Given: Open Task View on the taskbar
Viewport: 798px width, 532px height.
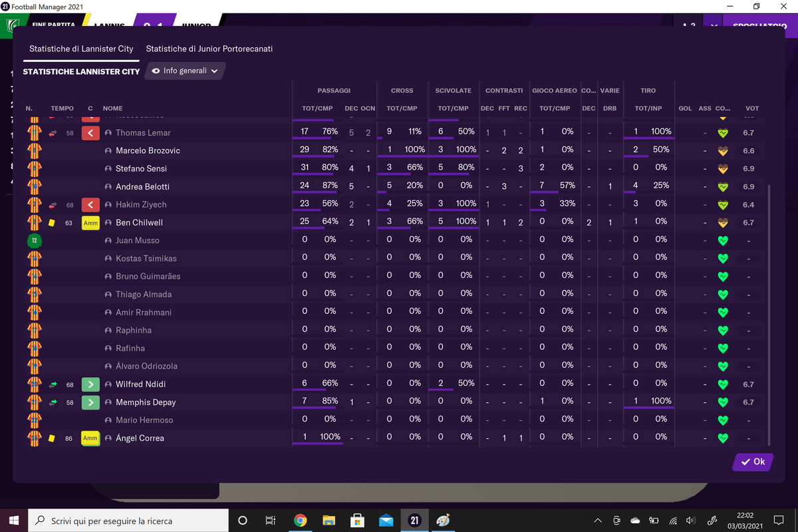Looking at the screenshot, I should tap(270, 520).
